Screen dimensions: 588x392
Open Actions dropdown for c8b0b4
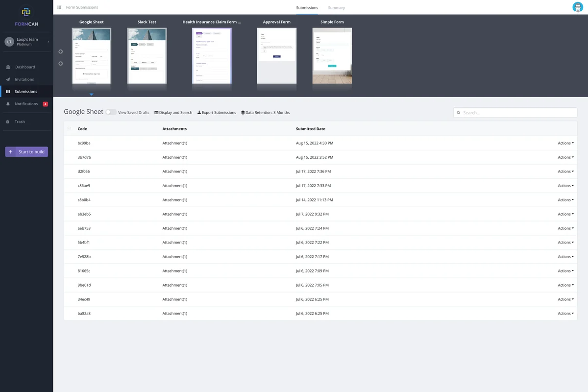tap(566, 200)
